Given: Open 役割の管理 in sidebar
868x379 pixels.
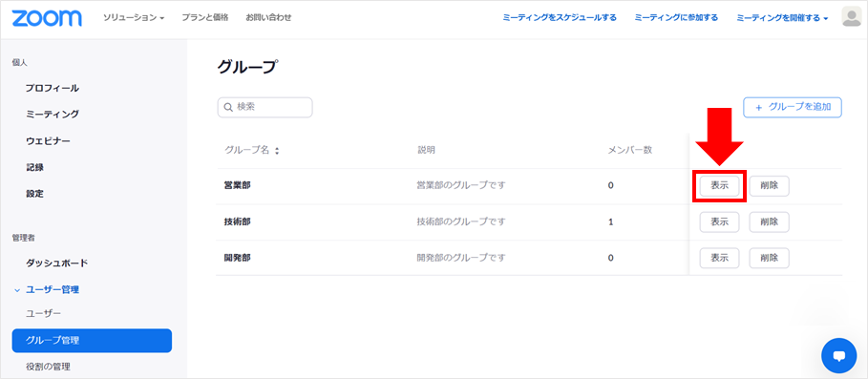Looking at the screenshot, I should (48, 367).
